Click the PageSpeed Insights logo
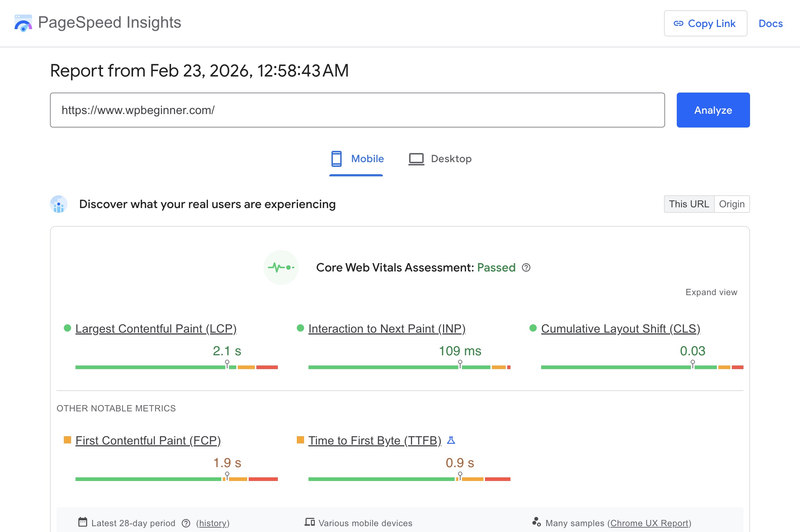The height and width of the screenshot is (532, 800). click(23, 23)
